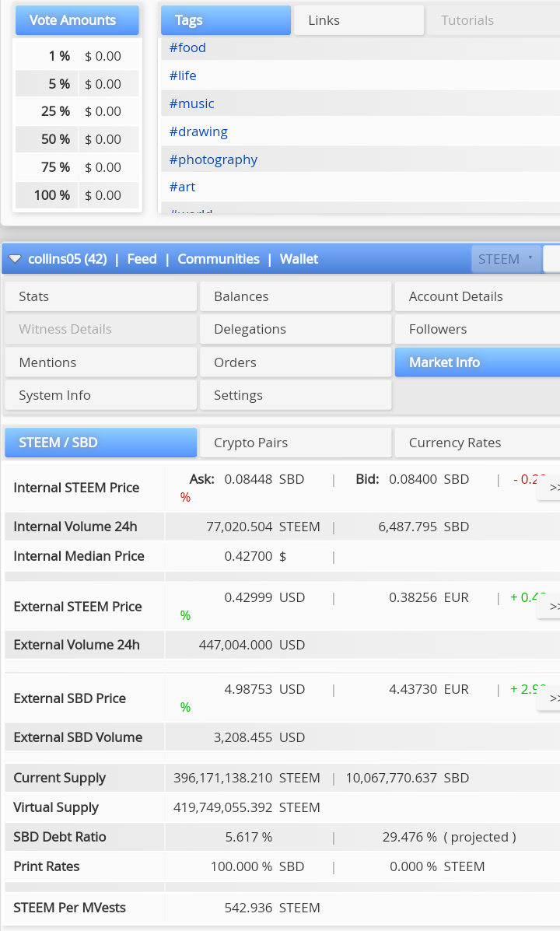Open the Balances tab
This screenshot has height=931, width=560.
(295, 296)
